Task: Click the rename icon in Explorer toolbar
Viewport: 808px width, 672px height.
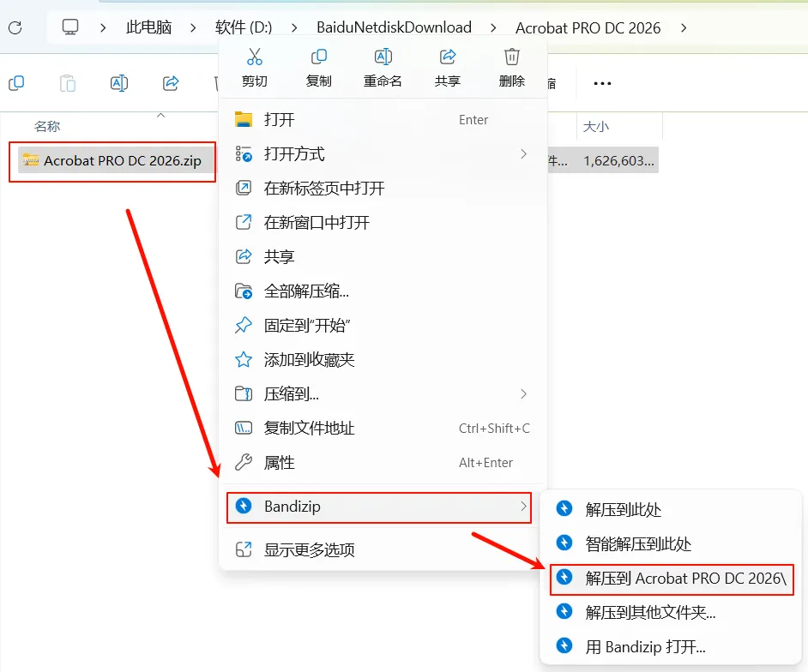Action: [119, 83]
